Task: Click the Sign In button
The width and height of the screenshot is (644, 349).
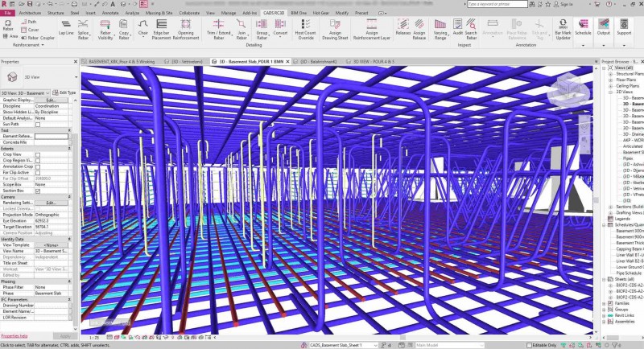Action: [x=563, y=4]
